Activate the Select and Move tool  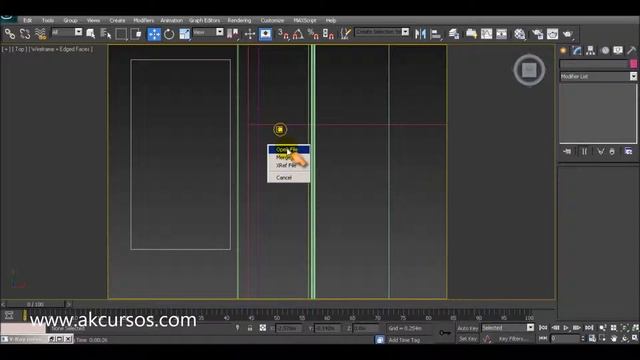pos(154,34)
